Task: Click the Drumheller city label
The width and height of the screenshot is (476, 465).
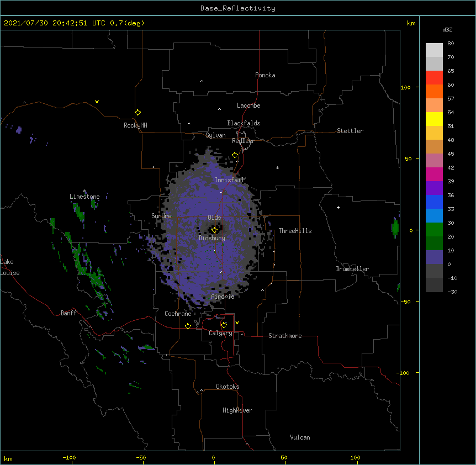Action: click(x=352, y=269)
